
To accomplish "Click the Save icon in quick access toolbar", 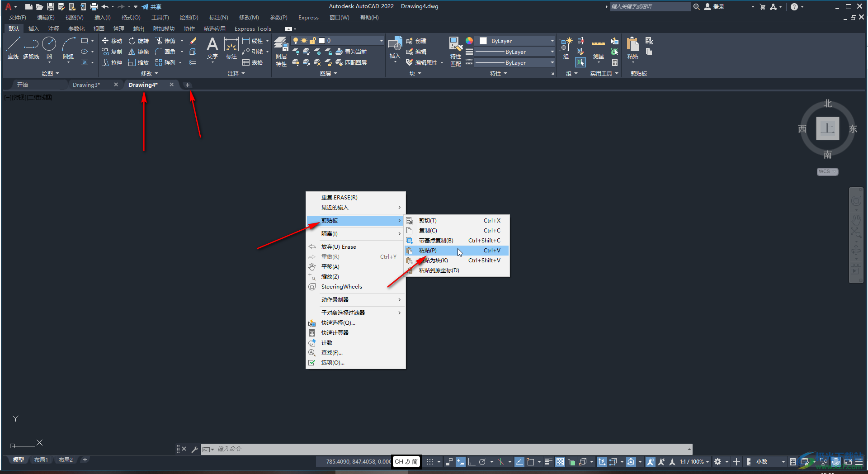I will [51, 7].
